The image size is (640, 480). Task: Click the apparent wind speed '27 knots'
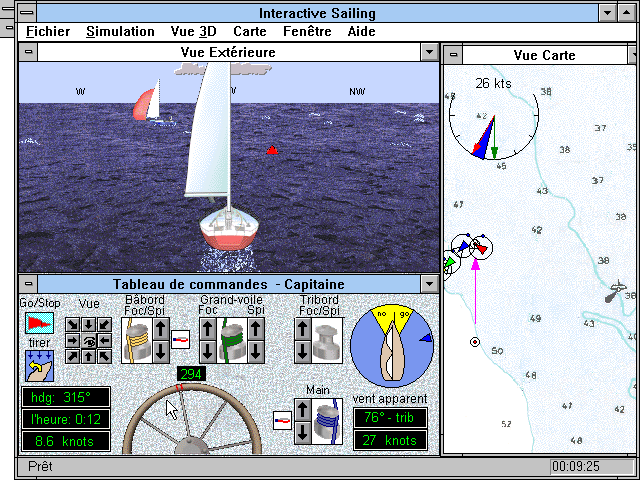coord(390,440)
